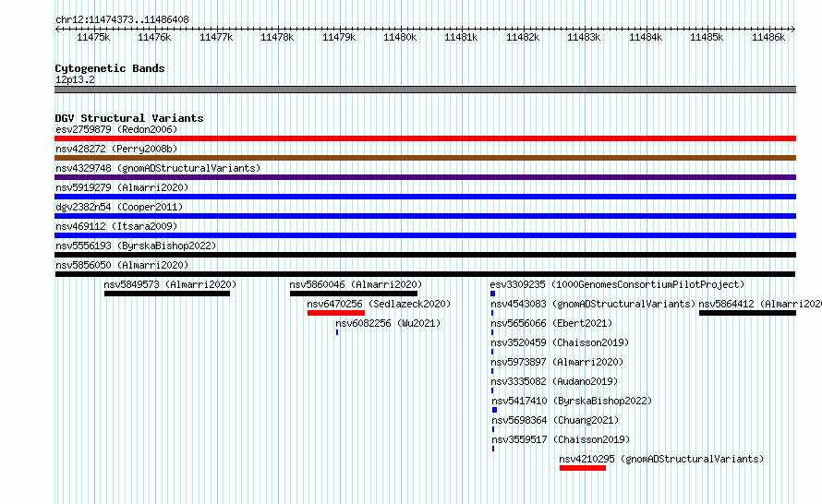The height and width of the screenshot is (504, 822).
Task: Select the red nsv4210295 variant bar
Action: [583, 468]
